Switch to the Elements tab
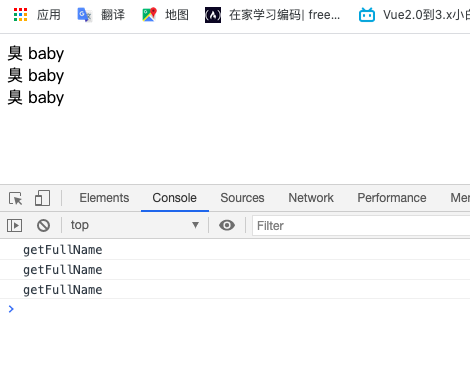The image size is (470, 384). coord(104,198)
